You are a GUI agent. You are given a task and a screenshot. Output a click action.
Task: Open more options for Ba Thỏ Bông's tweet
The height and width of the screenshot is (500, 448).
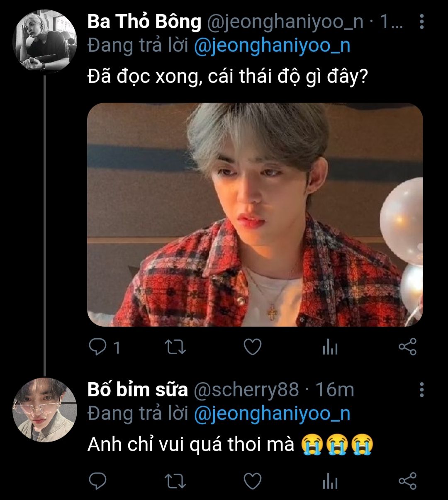[x=421, y=22]
